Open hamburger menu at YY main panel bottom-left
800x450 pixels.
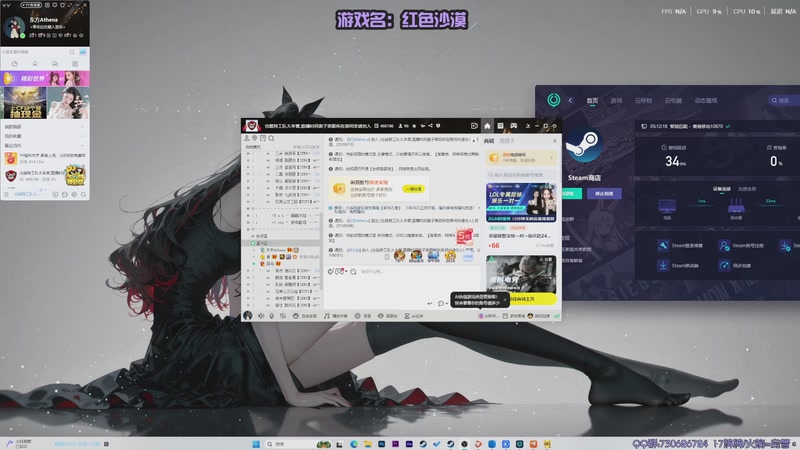[7, 194]
